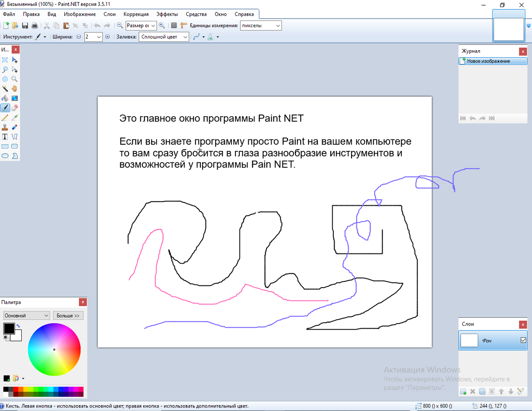
Task: Expand the Инструмент tool chooser dropdown
Action: click(45, 37)
